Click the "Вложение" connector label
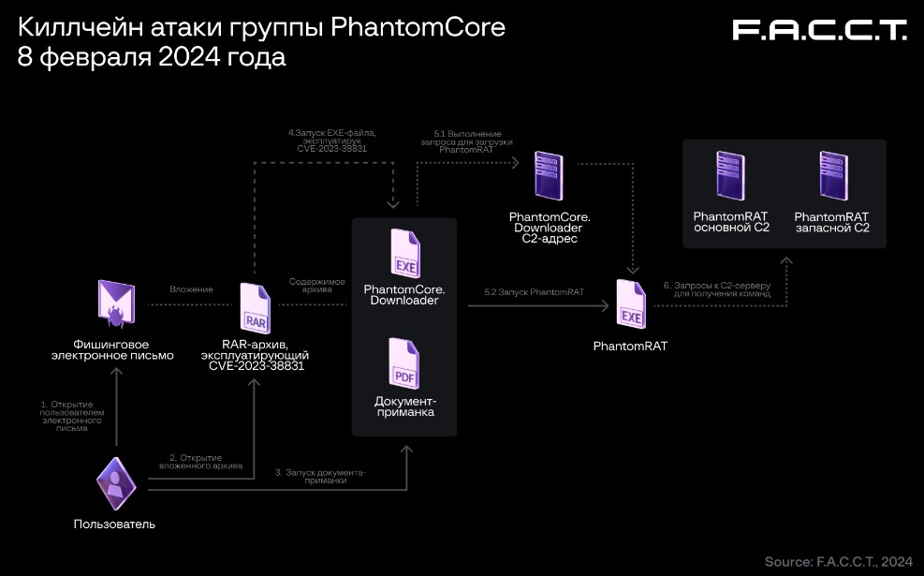Viewport: 924px width, 576px height. (x=191, y=290)
